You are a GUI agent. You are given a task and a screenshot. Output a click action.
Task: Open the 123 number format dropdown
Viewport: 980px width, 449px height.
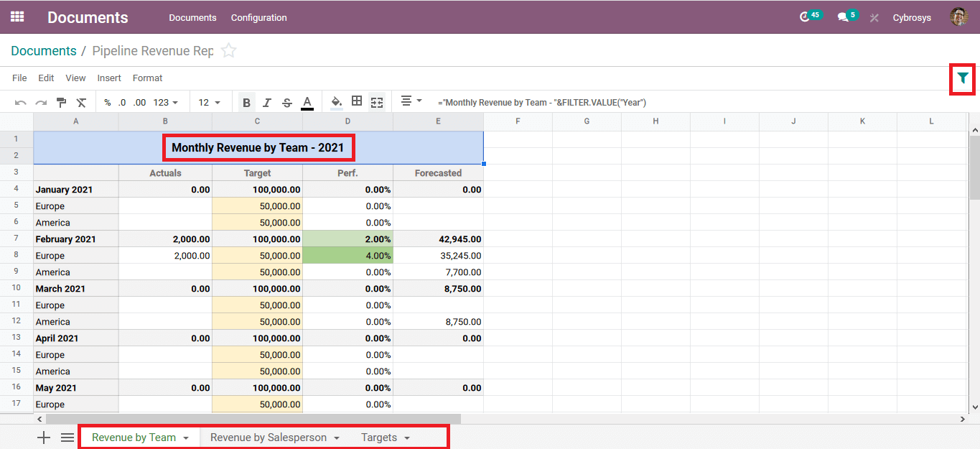click(x=166, y=103)
